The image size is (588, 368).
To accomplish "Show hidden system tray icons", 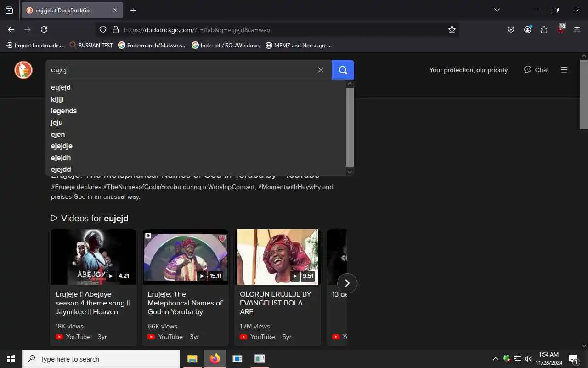I will pos(495,359).
